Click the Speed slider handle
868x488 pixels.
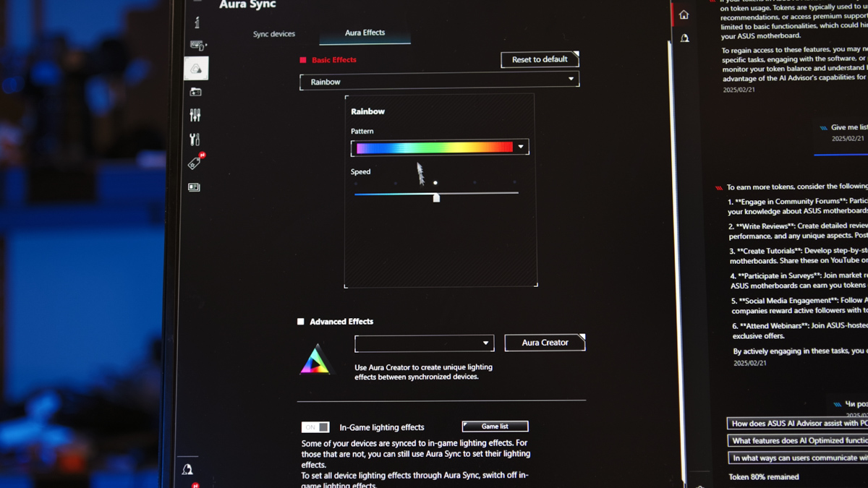click(436, 197)
